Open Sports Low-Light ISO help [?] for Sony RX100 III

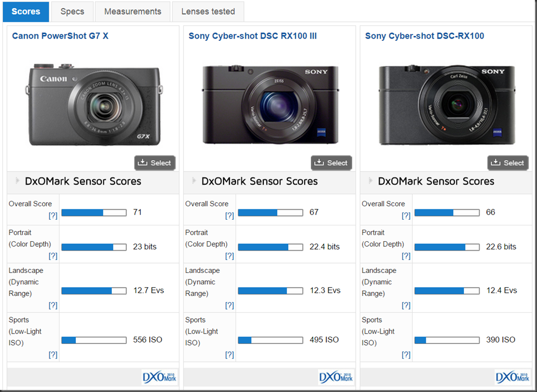click(x=229, y=355)
